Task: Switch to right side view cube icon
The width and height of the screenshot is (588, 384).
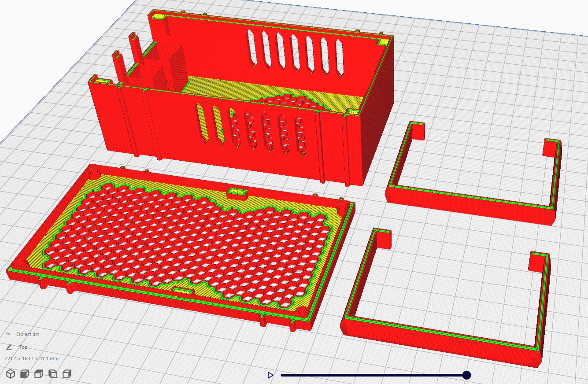Action: (66, 374)
